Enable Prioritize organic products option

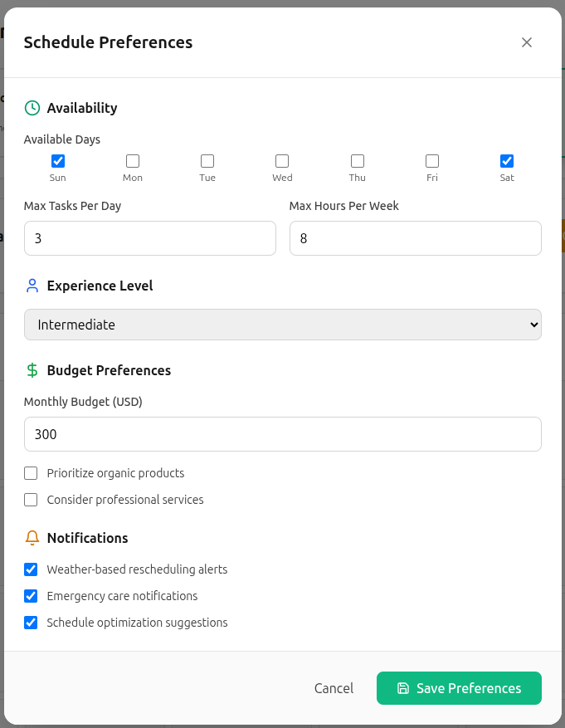pos(32,473)
